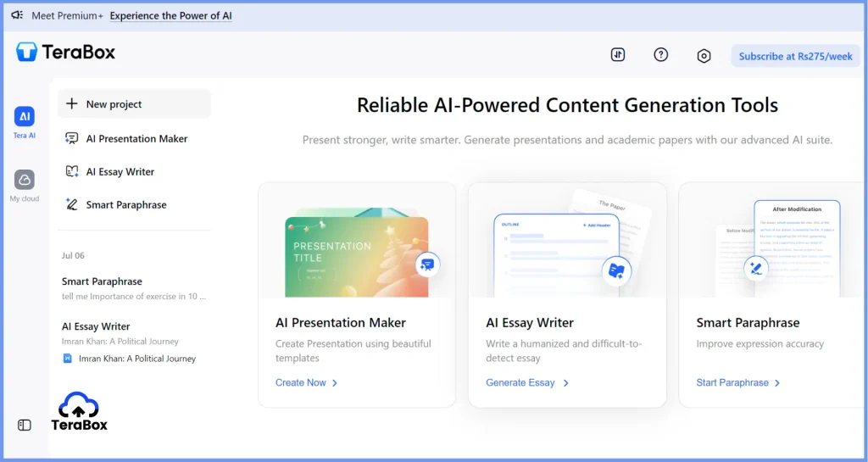Click the Start Paraphrase link
The height and width of the screenshot is (462, 868).
(x=732, y=382)
